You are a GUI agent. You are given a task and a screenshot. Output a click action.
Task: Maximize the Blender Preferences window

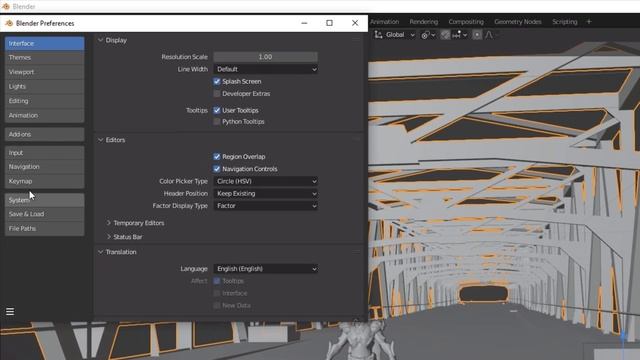tap(329, 23)
